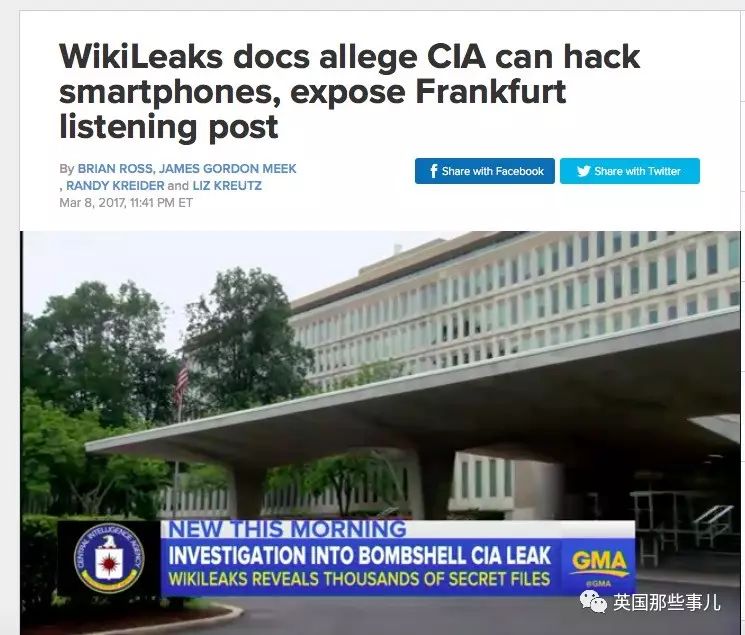
Task: Click the 'New this morning' banner strip
Action: [287, 529]
